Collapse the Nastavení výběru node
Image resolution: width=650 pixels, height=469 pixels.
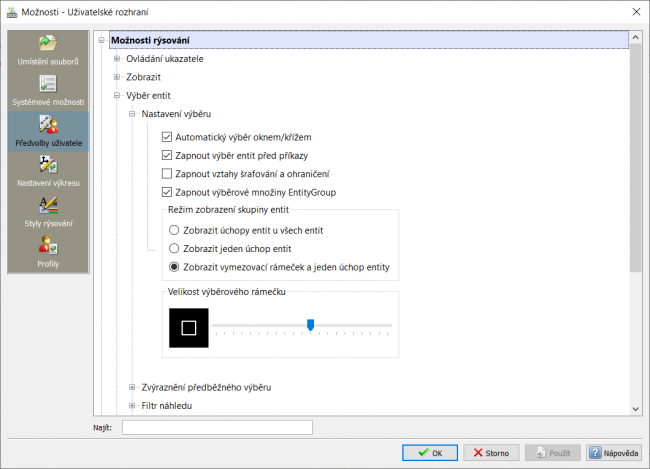coord(132,114)
